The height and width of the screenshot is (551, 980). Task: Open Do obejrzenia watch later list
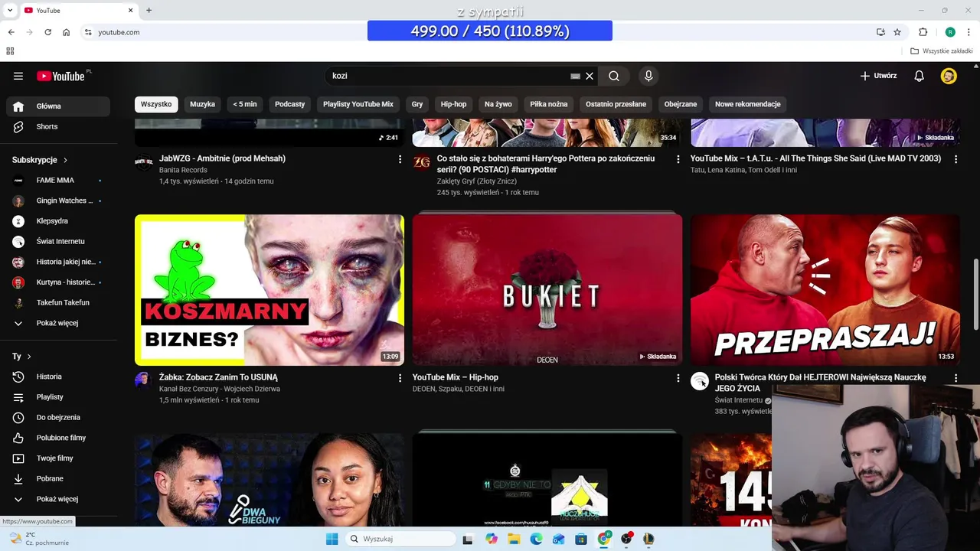click(x=58, y=417)
